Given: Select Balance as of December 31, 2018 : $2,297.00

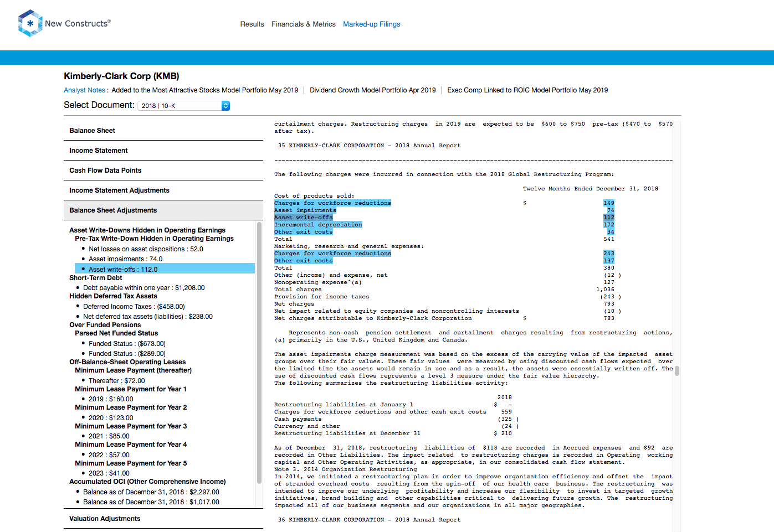Looking at the screenshot, I should (151, 492).
